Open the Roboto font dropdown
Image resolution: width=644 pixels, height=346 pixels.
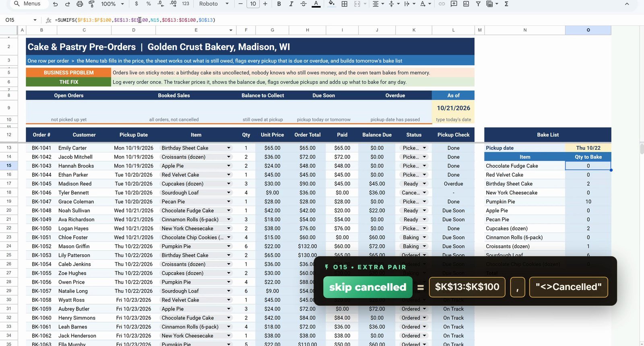tap(214, 4)
